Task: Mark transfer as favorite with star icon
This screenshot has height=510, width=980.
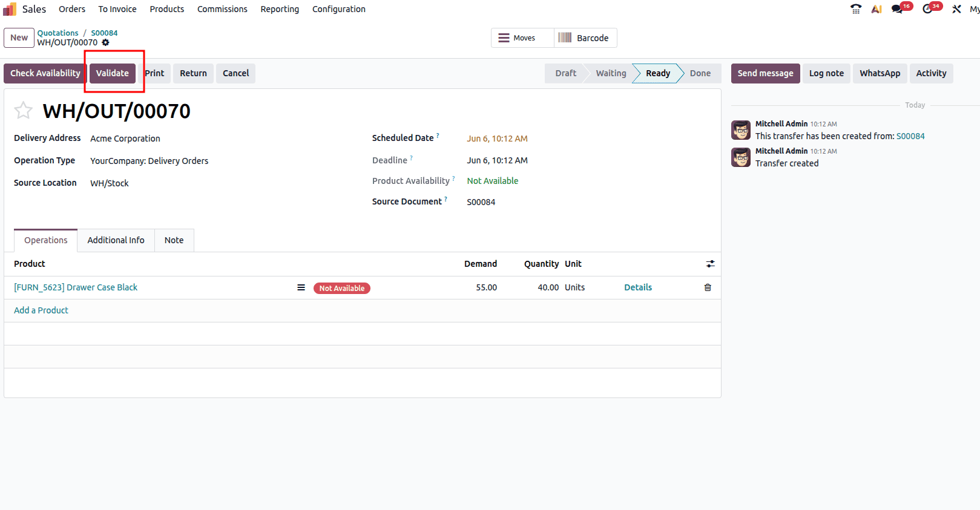Action: tap(23, 111)
